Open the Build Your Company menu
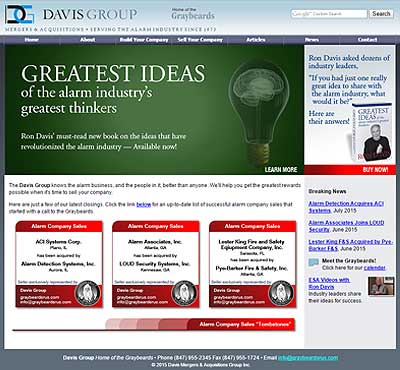Screen dimensions: 400x370 (x=144, y=40)
